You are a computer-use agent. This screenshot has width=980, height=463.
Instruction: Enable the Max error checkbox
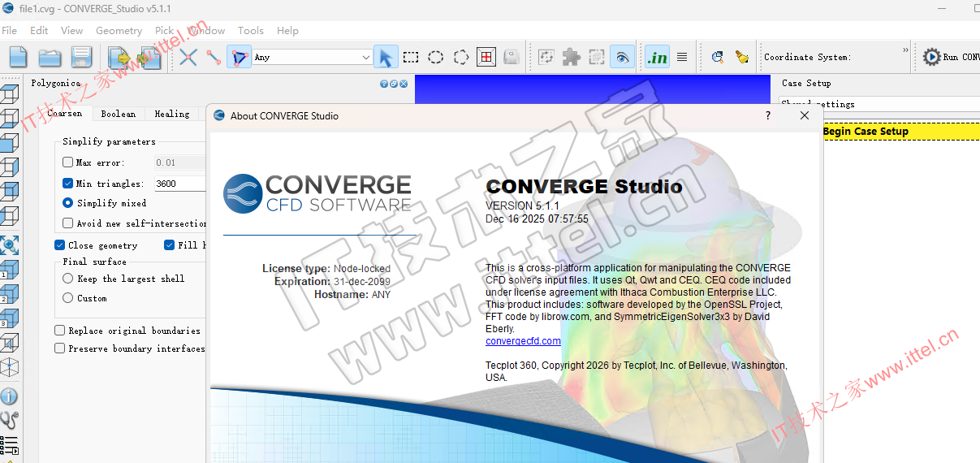coord(68,162)
